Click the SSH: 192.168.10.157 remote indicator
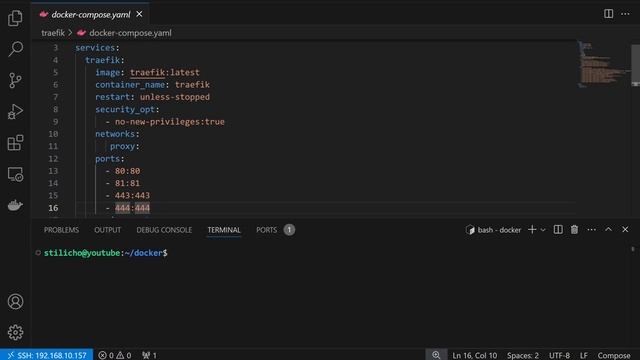 click(x=47, y=355)
